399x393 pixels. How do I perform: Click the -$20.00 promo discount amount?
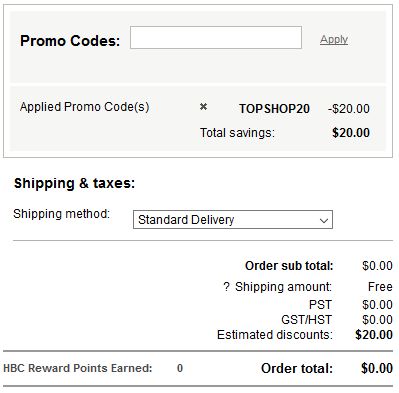coord(349,109)
